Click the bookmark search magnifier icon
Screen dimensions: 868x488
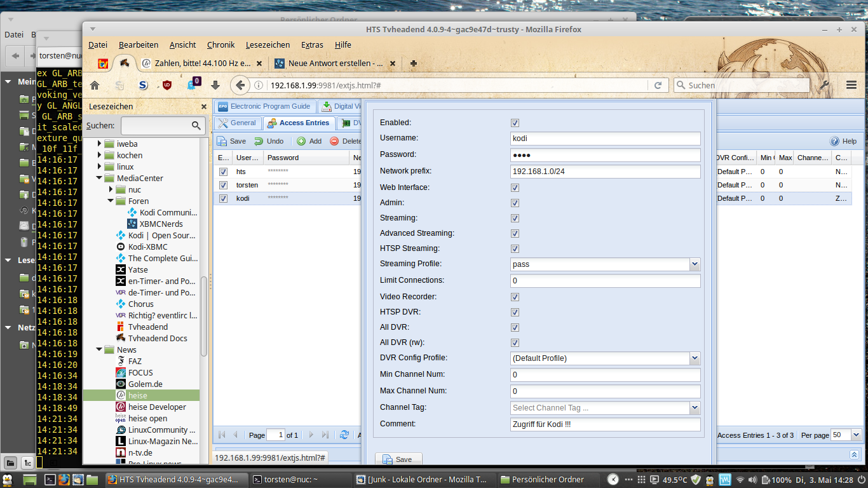[x=196, y=126]
